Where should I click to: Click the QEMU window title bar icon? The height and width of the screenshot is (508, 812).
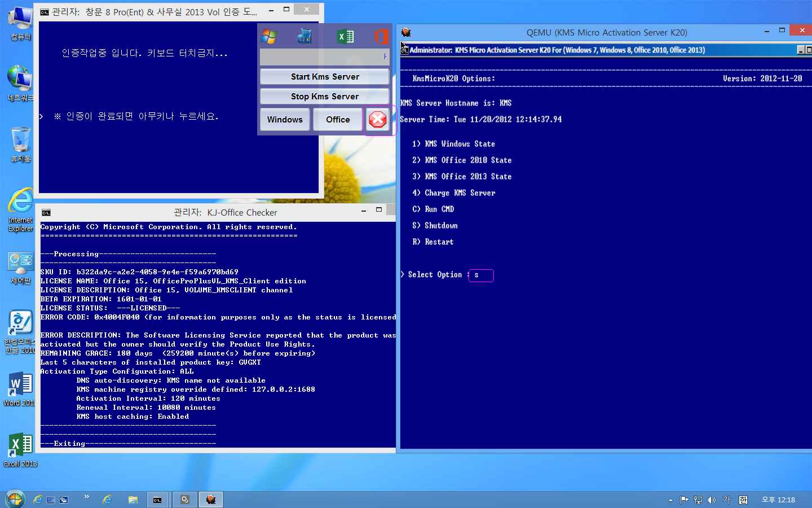pyautogui.click(x=406, y=32)
